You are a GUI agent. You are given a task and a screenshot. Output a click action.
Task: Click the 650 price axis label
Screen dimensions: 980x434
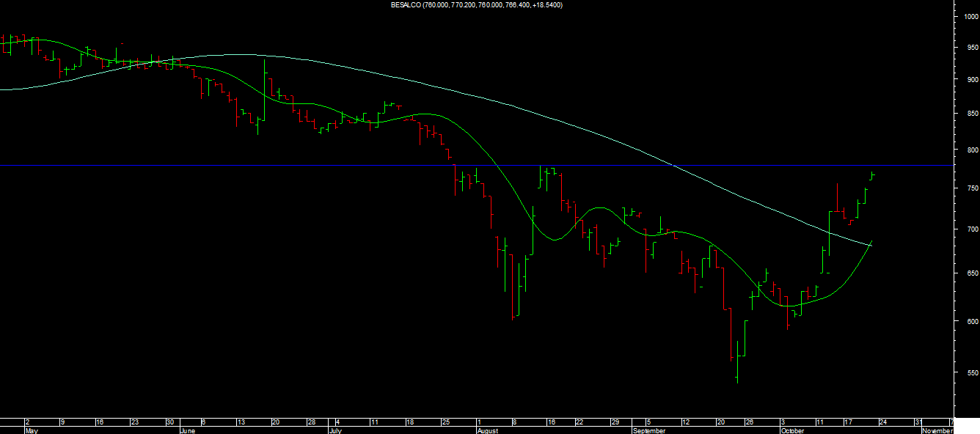point(971,273)
